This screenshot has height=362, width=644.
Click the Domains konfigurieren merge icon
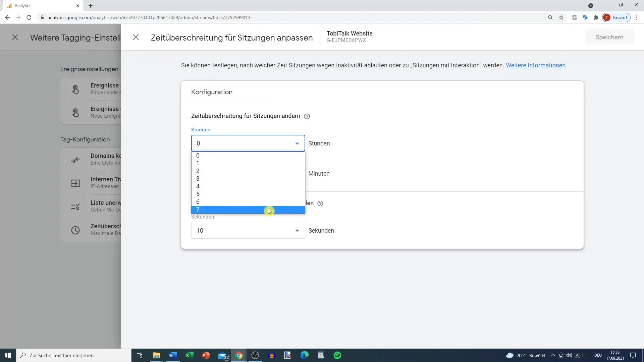(x=75, y=160)
